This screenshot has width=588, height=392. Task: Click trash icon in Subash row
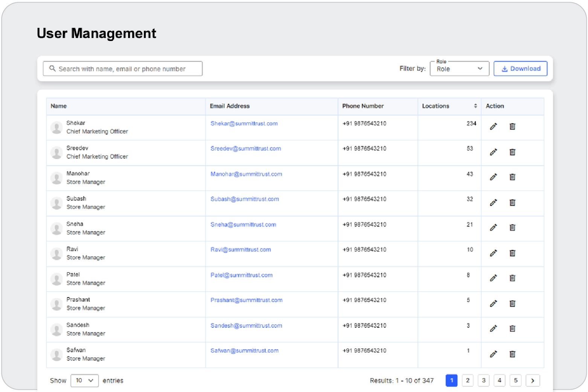coord(512,203)
